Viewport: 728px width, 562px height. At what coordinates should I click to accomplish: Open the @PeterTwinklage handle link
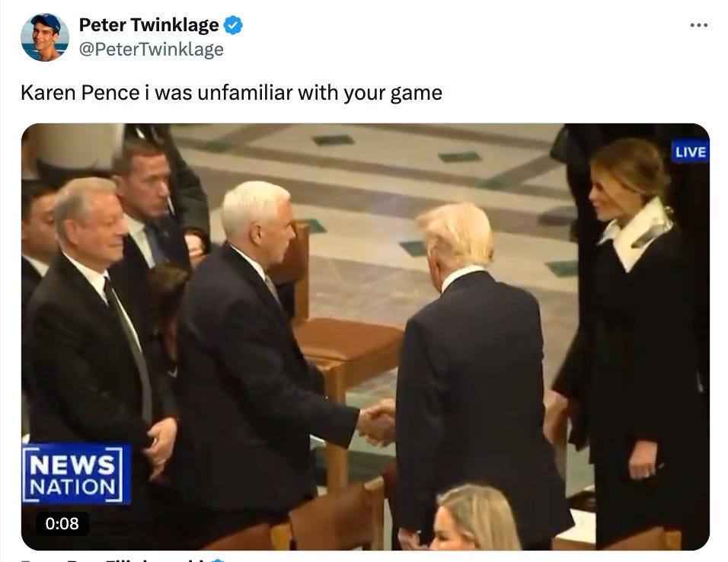click(x=151, y=49)
